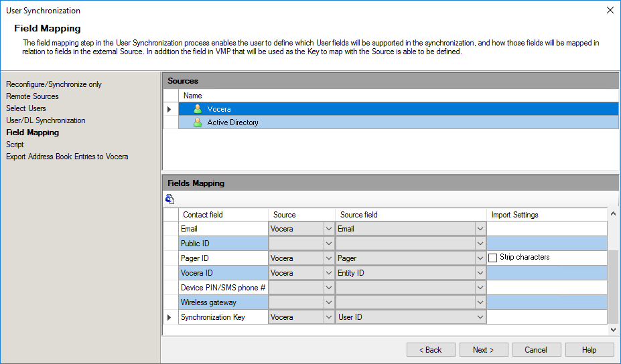Click row indicator arrow beside Vocera source
The height and width of the screenshot is (364, 621).
coord(169,109)
